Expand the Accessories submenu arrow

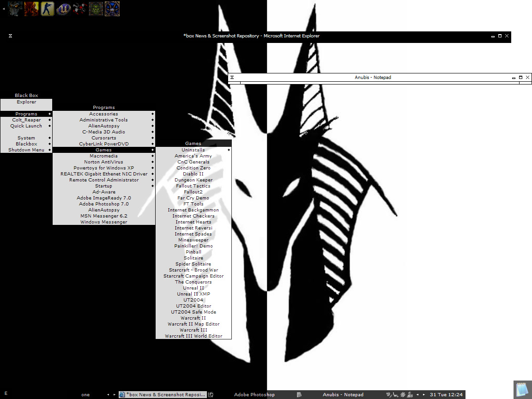click(153, 114)
